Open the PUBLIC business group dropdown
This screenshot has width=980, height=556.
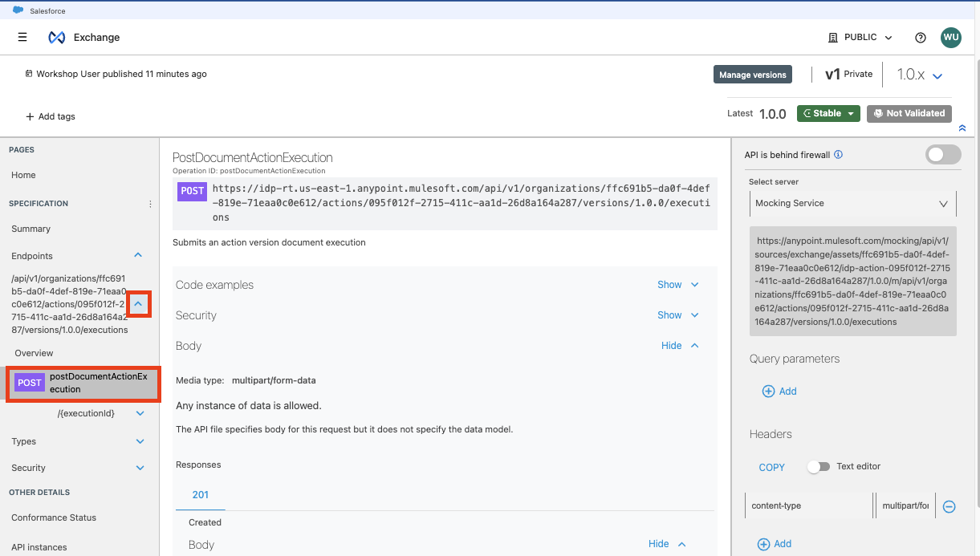tap(860, 38)
